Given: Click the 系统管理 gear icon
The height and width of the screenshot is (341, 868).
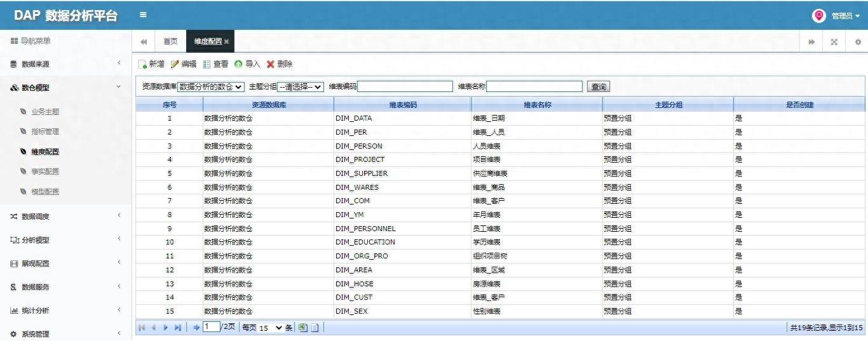Looking at the screenshot, I should (x=14, y=334).
